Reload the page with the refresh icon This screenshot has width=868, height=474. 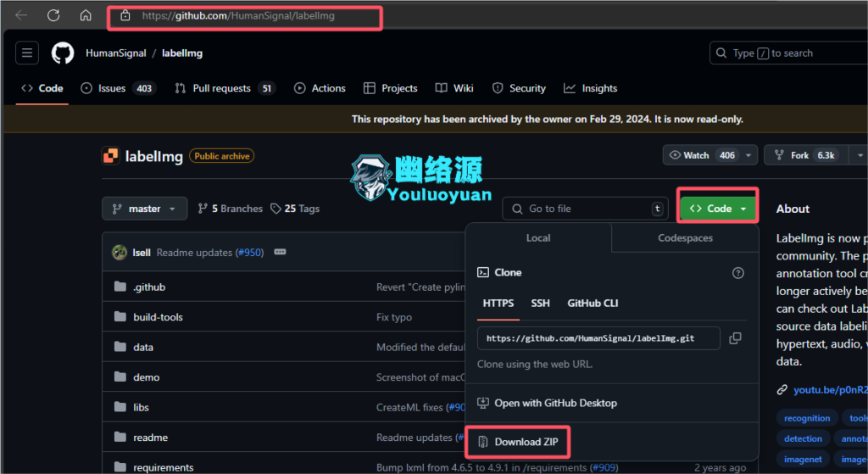click(53, 15)
